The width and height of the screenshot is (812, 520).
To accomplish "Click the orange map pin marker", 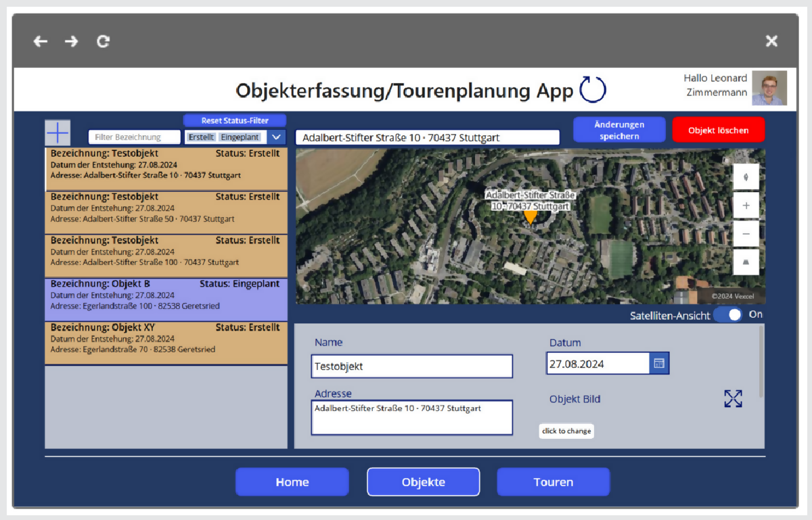I will pyautogui.click(x=531, y=217).
